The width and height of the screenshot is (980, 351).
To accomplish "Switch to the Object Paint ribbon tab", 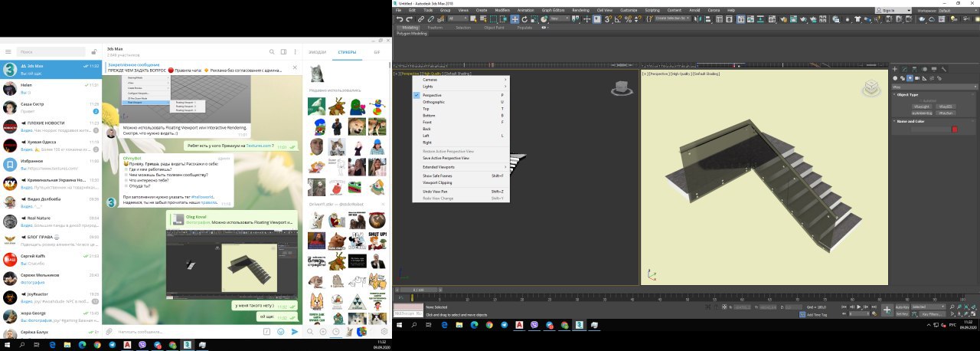I will click(x=494, y=27).
